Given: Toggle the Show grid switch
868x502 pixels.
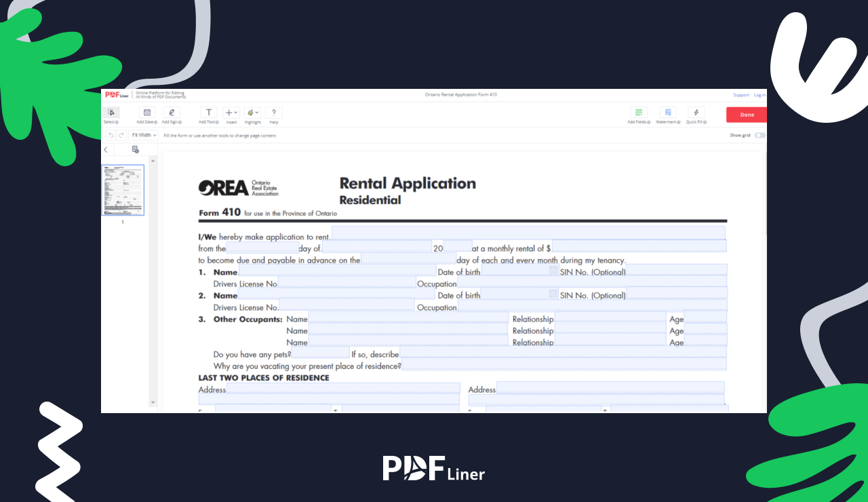Looking at the screenshot, I should pyautogui.click(x=760, y=135).
